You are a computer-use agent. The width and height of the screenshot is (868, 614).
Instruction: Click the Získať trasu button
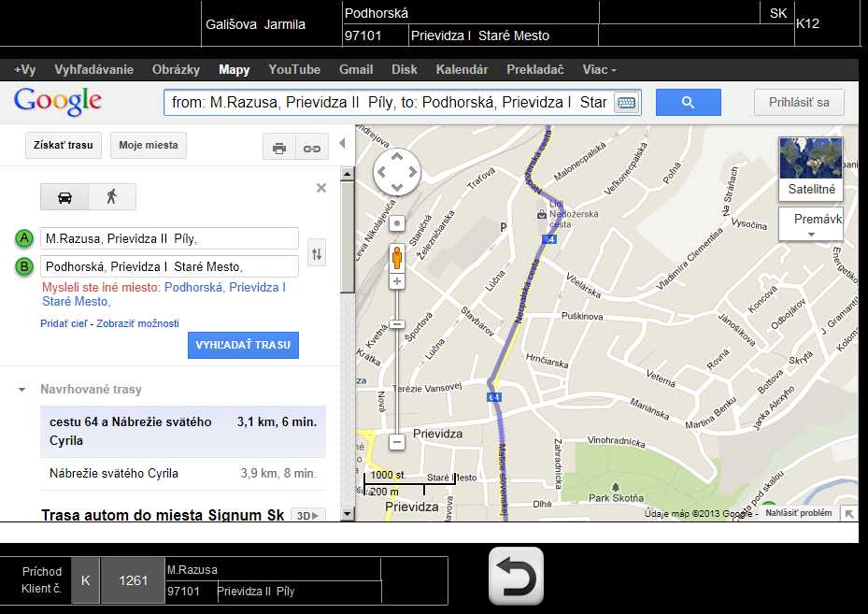pos(64,145)
